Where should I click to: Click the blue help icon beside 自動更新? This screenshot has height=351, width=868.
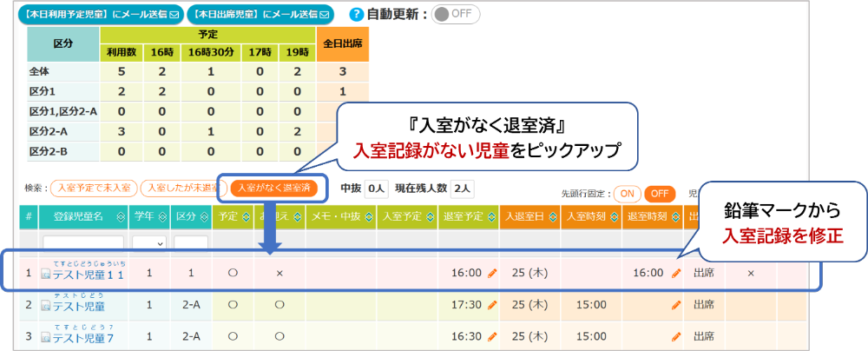355,15
